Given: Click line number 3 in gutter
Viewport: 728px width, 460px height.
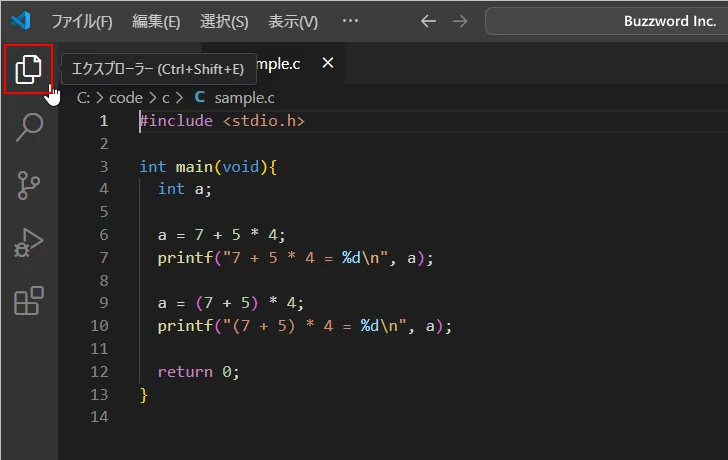Looking at the screenshot, I should (104, 167).
